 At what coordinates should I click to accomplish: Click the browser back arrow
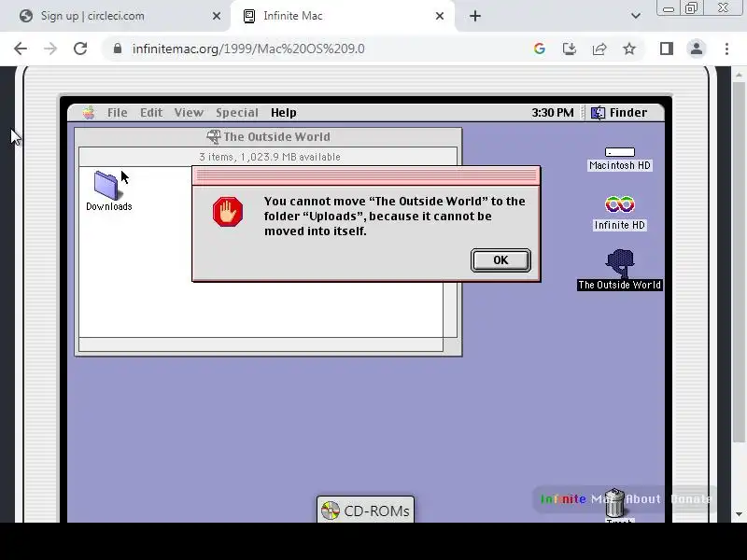[x=21, y=49]
